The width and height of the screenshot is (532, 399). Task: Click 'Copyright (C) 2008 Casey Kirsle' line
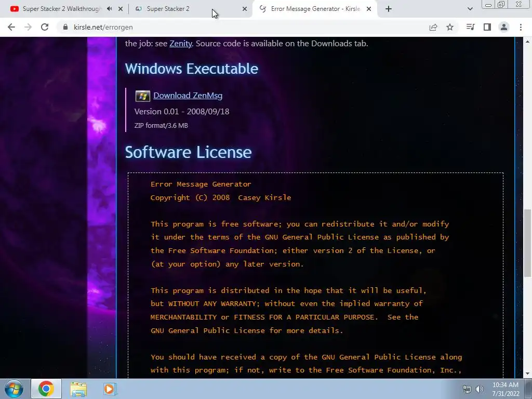click(x=221, y=198)
